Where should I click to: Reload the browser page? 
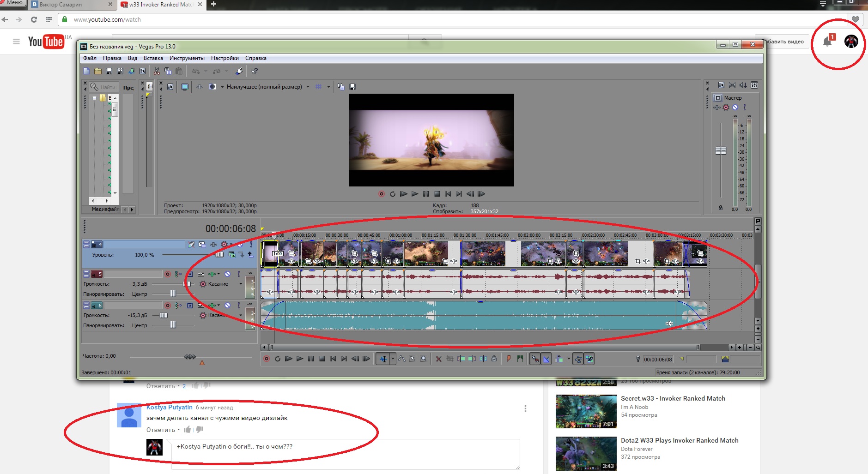34,19
